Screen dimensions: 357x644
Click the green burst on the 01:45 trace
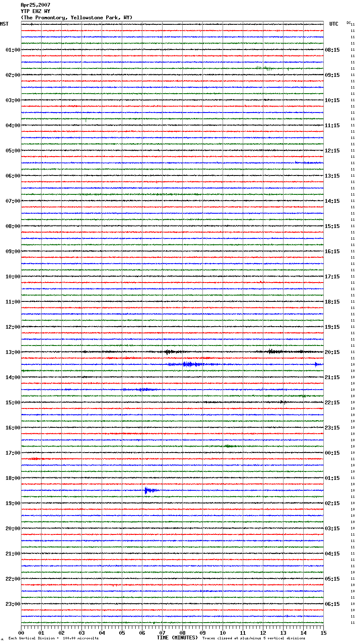[x=265, y=68]
